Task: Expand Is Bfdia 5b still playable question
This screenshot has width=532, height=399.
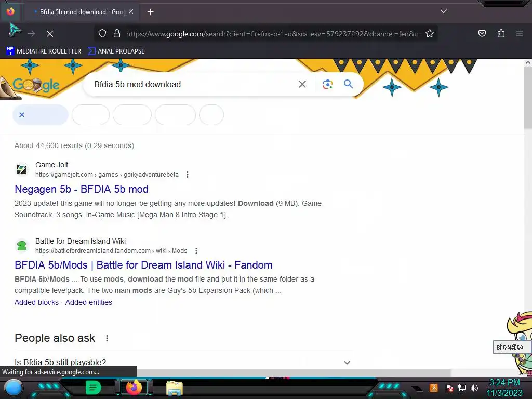Action: click(183, 361)
